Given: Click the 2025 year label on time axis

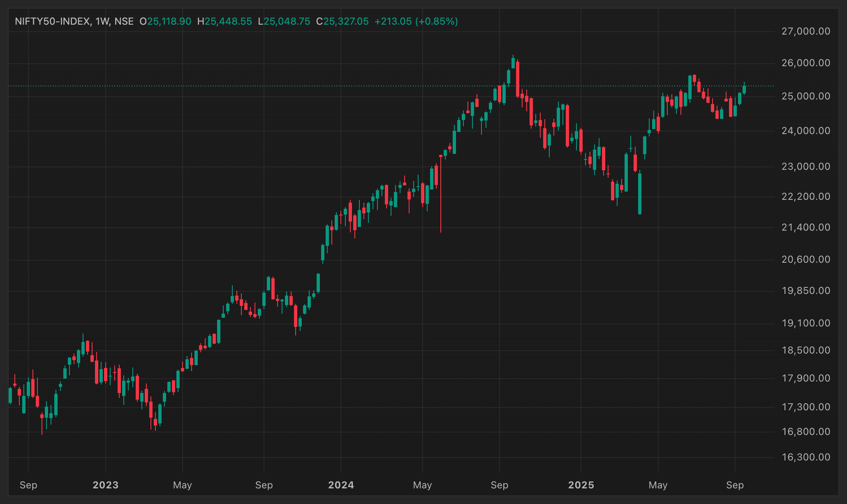Looking at the screenshot, I should (x=581, y=485).
